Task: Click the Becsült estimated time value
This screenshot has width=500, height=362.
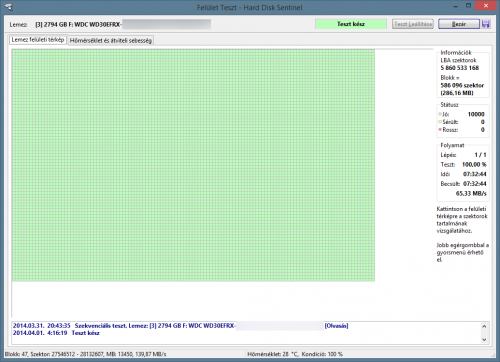Action: pyautogui.click(x=475, y=184)
